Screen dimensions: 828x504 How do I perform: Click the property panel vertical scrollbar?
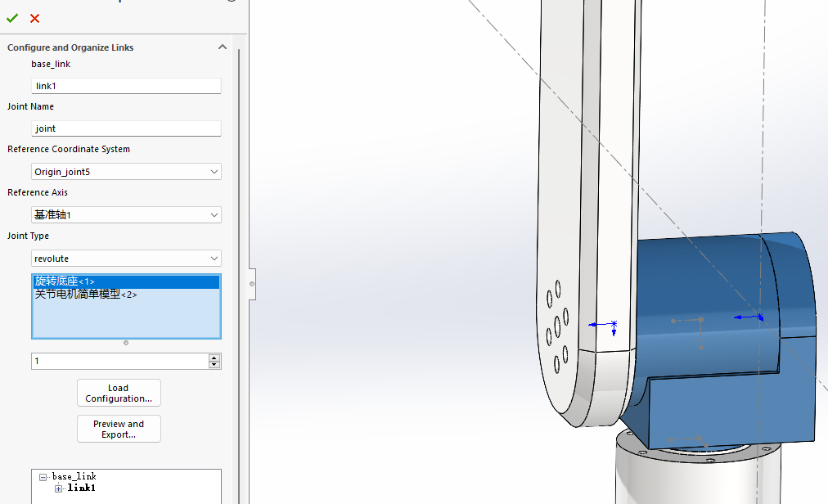239,275
